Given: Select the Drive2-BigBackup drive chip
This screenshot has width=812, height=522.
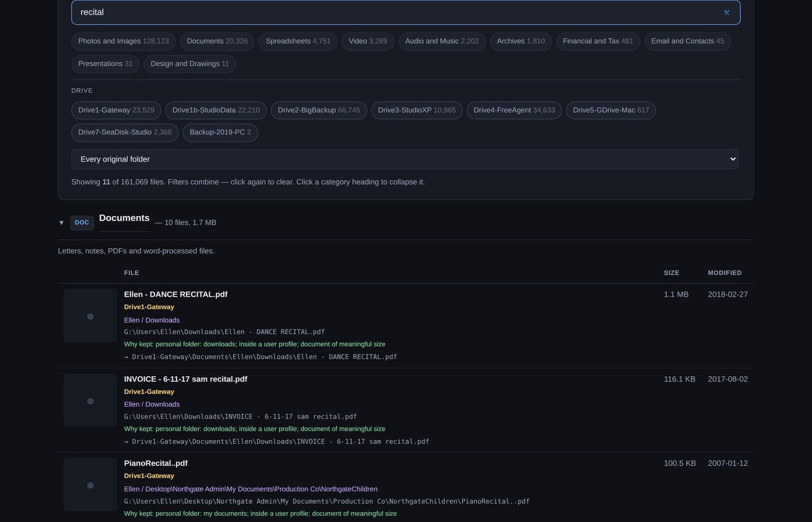Looking at the screenshot, I should [319, 110].
